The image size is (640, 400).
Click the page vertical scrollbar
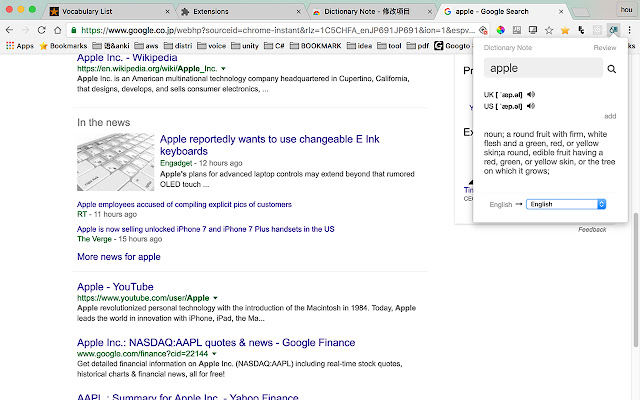636,280
